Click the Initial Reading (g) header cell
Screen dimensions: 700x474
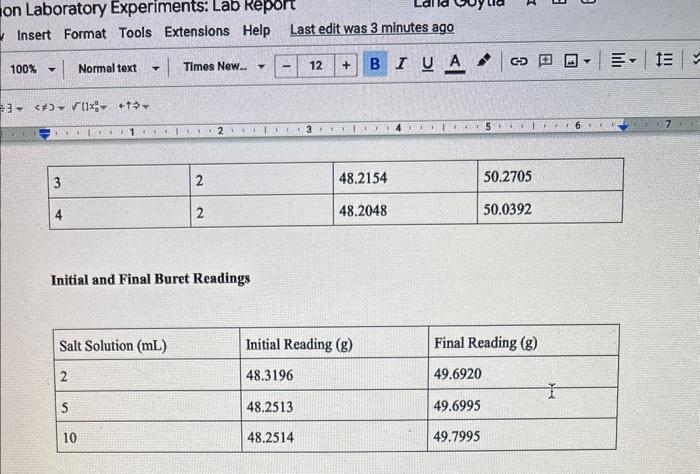334,344
